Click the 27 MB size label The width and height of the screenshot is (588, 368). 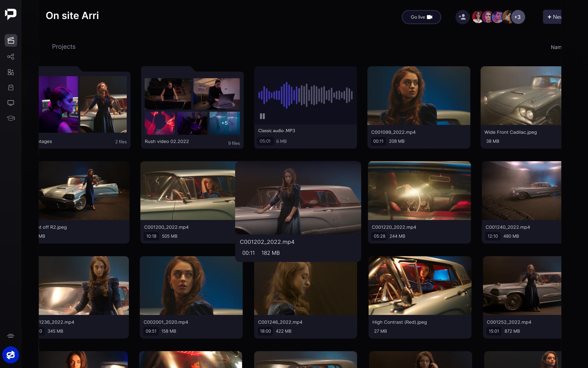380,331
